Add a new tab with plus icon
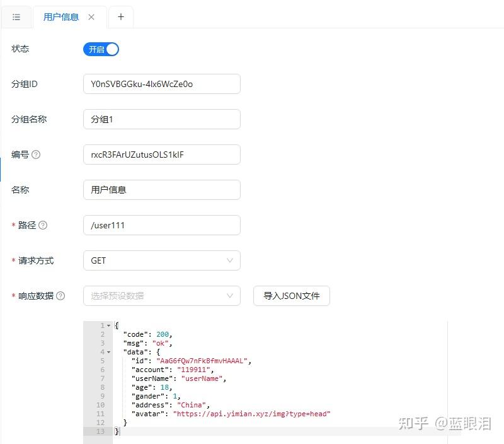Viewport: 504px width, 444px height. pos(121,17)
